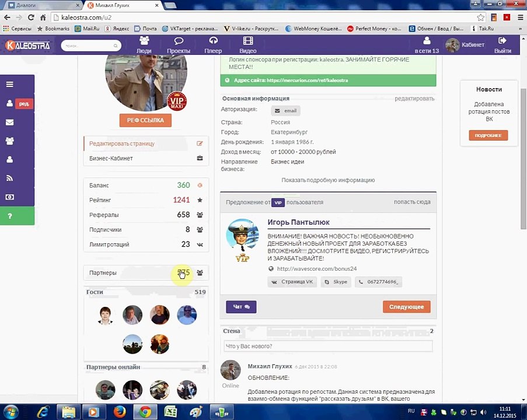This screenshot has width=527, height=420.
Task: Click the VIP MAXI badge on avatar
Action: 177,101
